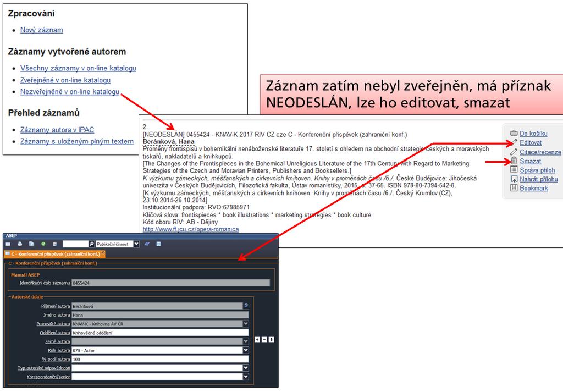Open the Pracoviště autora dropdown
Image resolution: width=563 pixels, height=392 pixels.
[x=246, y=324]
